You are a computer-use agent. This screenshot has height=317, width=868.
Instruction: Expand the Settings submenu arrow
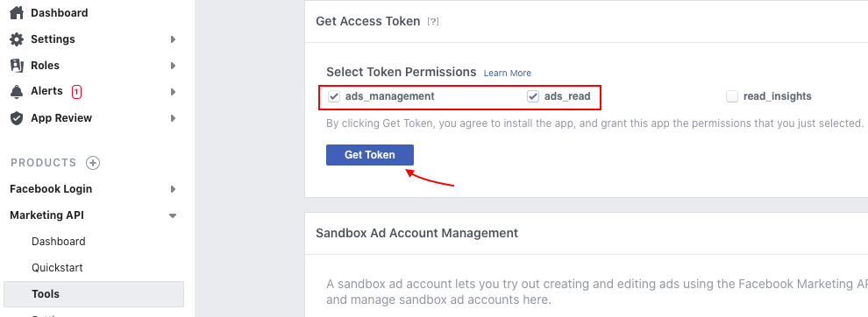[174, 39]
